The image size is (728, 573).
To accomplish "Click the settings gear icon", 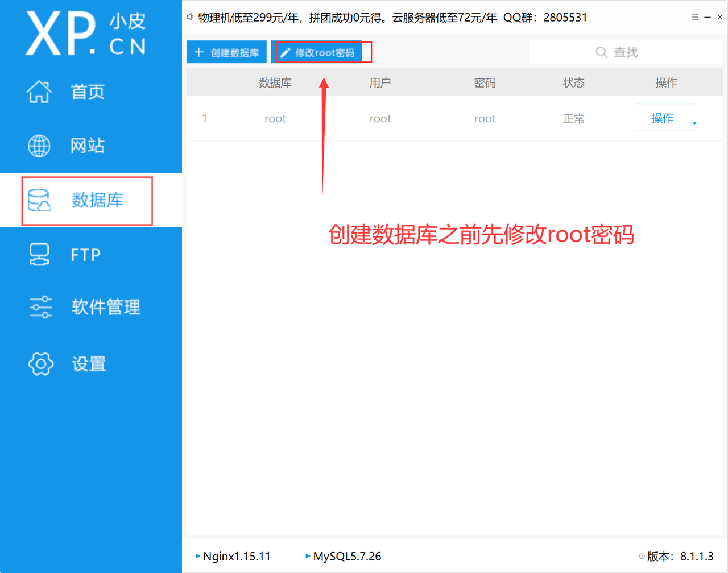I will pyautogui.click(x=41, y=364).
